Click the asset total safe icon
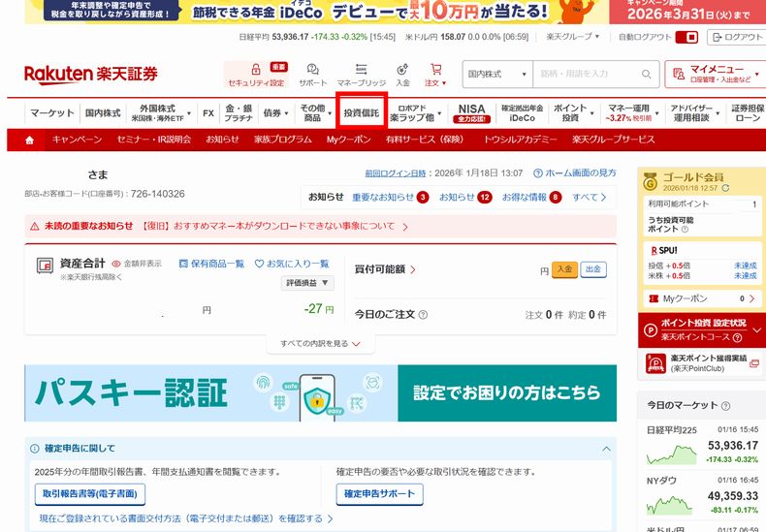 point(45,265)
